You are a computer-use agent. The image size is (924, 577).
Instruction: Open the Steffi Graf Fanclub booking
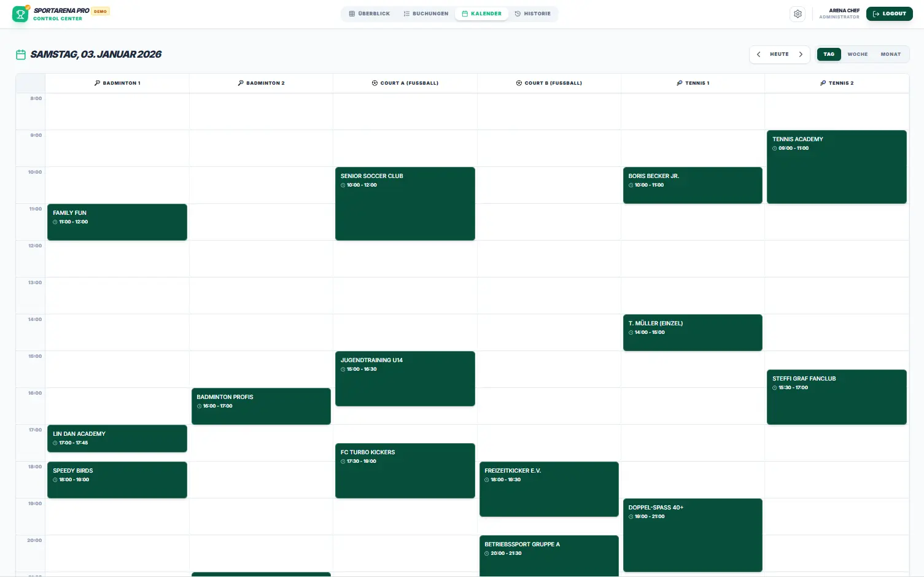point(836,397)
